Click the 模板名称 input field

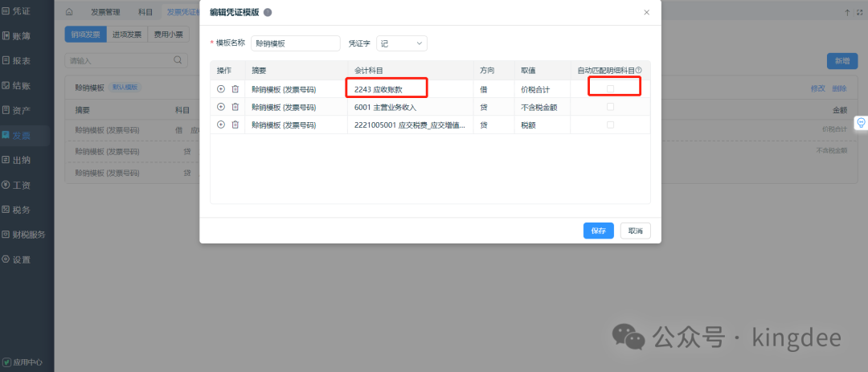(x=295, y=43)
